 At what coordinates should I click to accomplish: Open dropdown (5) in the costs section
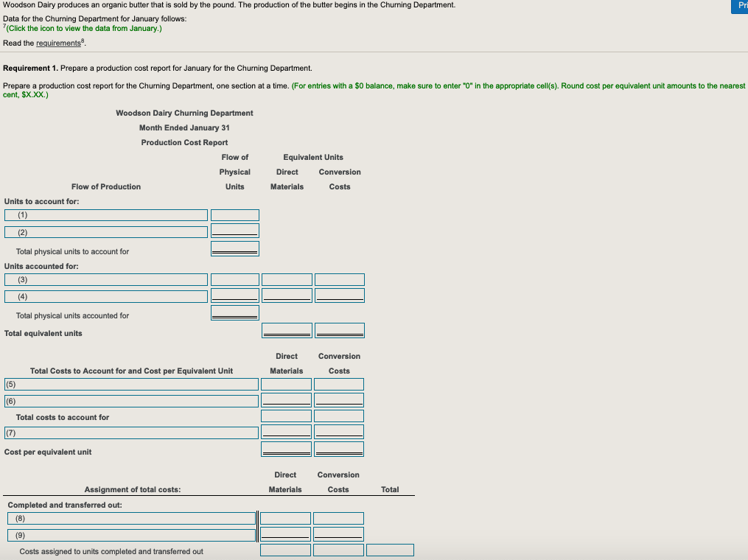pyautogui.click(x=130, y=384)
